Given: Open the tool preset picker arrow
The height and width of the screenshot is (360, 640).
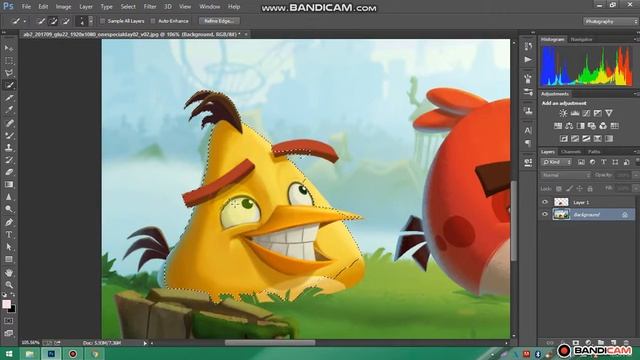Looking at the screenshot, I should 25,21.
